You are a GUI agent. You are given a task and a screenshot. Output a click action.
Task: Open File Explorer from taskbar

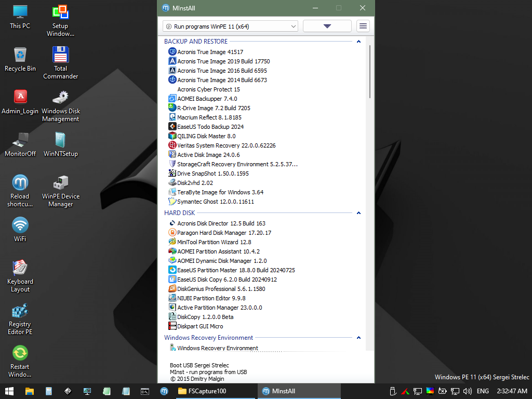click(30, 391)
